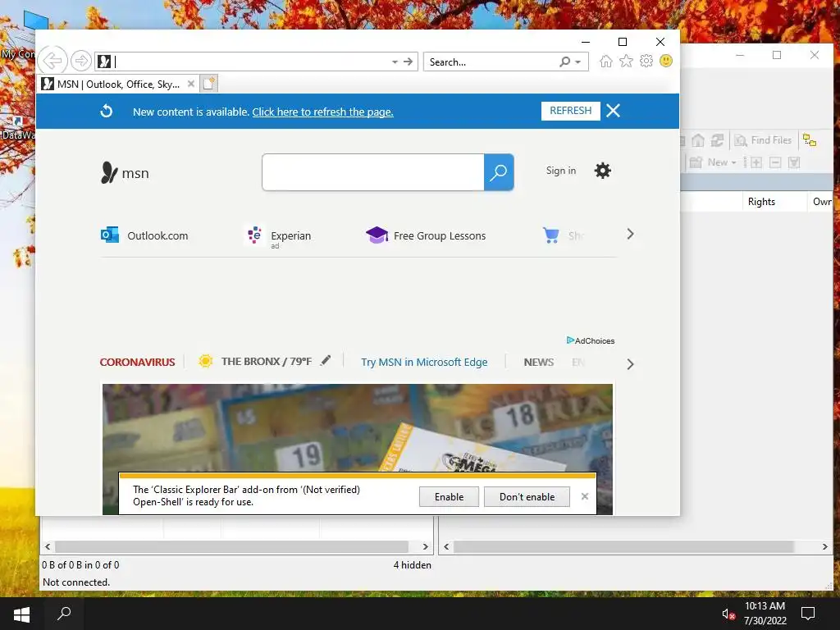This screenshot has height=630, width=840.
Task: Open the address bar autocomplete dropdown
Action: pos(395,62)
